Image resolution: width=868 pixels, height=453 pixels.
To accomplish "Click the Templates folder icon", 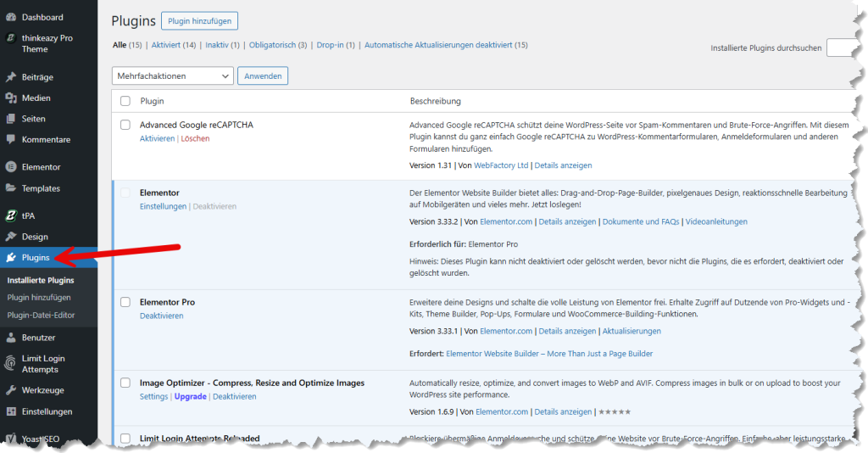I will pos(10,188).
